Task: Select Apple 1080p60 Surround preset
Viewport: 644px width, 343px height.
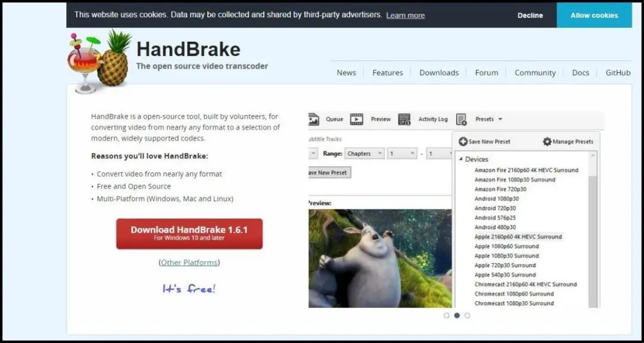Action: click(x=506, y=246)
